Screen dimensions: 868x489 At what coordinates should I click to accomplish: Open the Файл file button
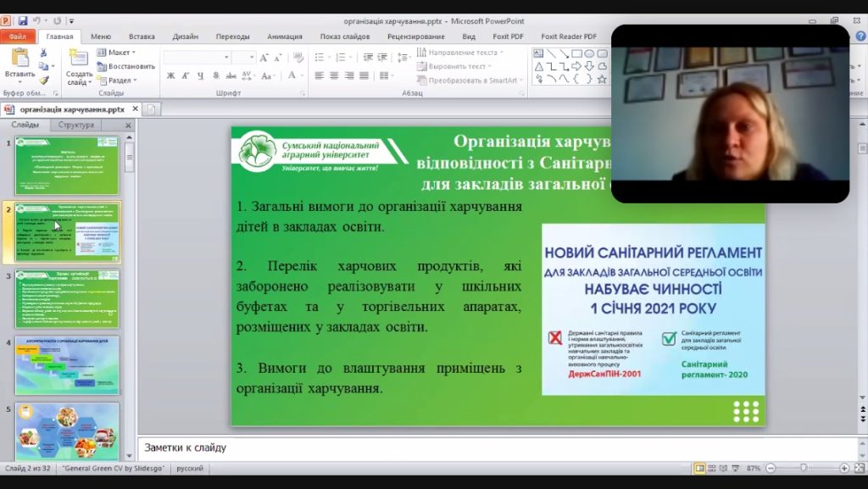18,36
